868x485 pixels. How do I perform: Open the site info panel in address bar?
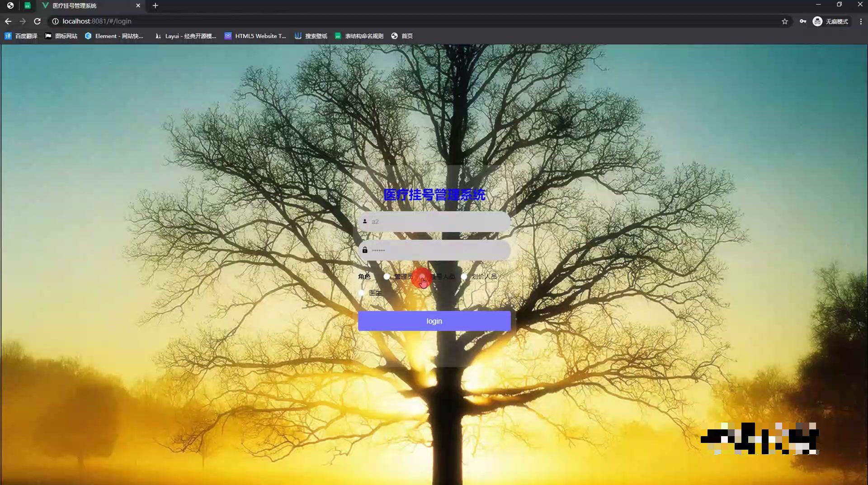click(55, 21)
